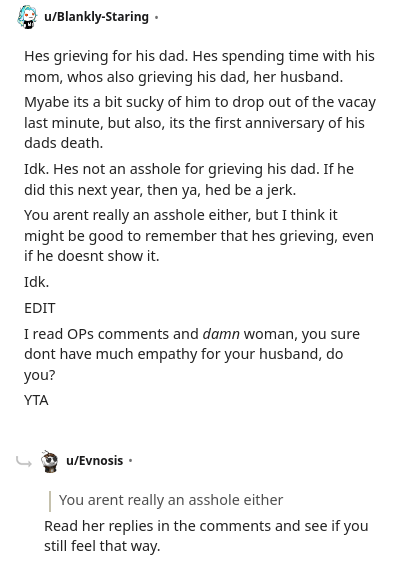Select the quoted text "You arent really an asshole either"
The height and width of the screenshot is (582, 400).
point(171,500)
